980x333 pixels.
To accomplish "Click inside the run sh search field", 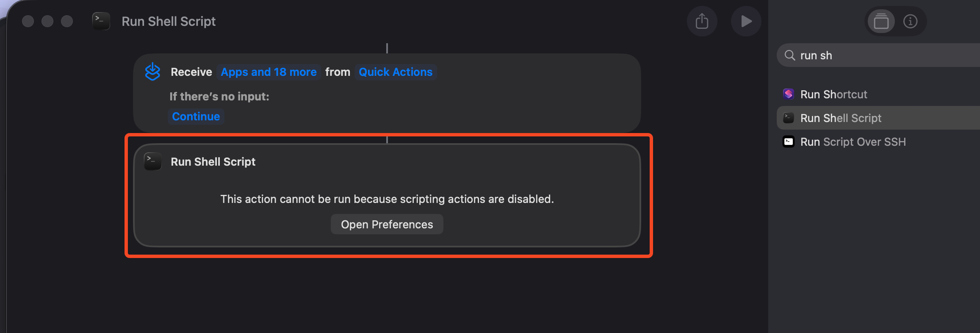I will [x=868, y=55].
